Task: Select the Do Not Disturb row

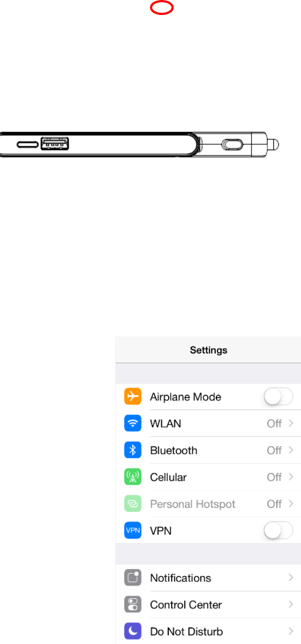Action: pos(208,631)
